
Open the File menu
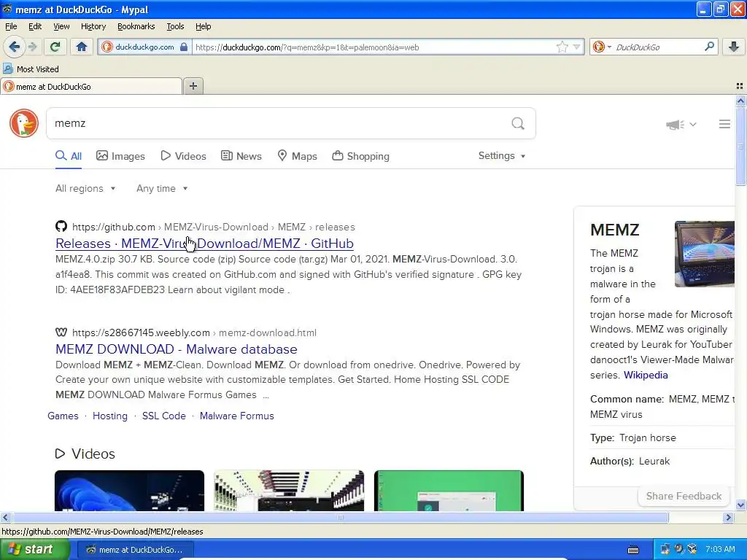[x=11, y=26]
